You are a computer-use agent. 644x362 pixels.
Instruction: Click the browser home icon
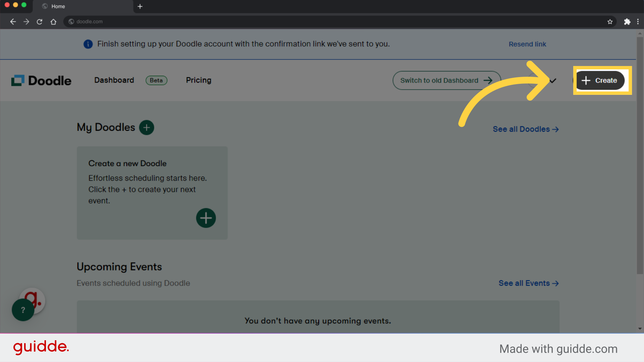[53, 21]
